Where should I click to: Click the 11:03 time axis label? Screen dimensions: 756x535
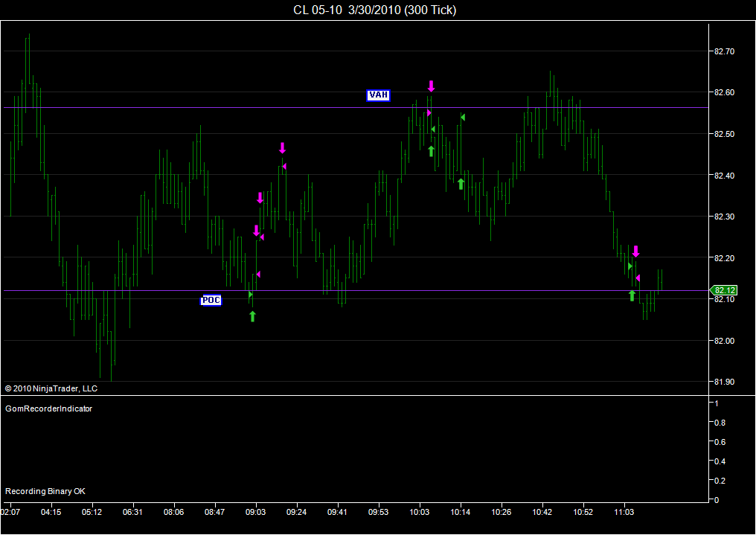624,512
